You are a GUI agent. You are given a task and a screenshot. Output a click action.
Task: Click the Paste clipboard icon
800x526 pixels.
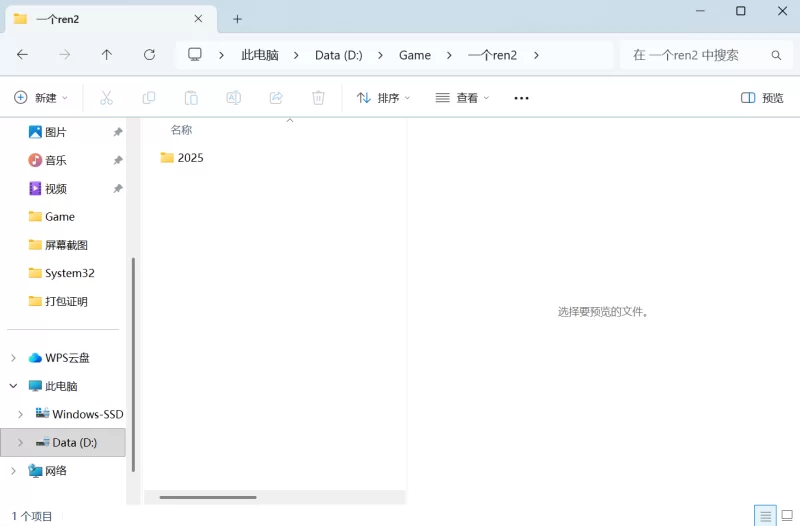(191, 97)
